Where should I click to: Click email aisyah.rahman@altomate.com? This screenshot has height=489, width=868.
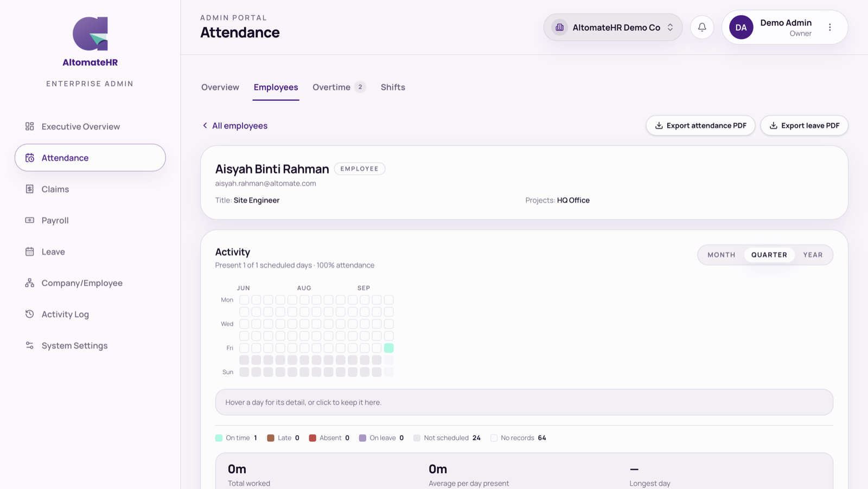tap(265, 183)
